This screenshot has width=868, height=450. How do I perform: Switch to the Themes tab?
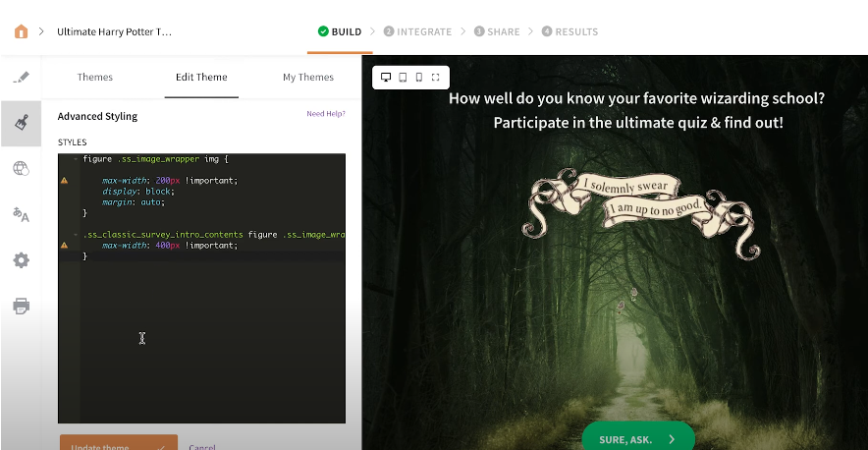click(94, 77)
